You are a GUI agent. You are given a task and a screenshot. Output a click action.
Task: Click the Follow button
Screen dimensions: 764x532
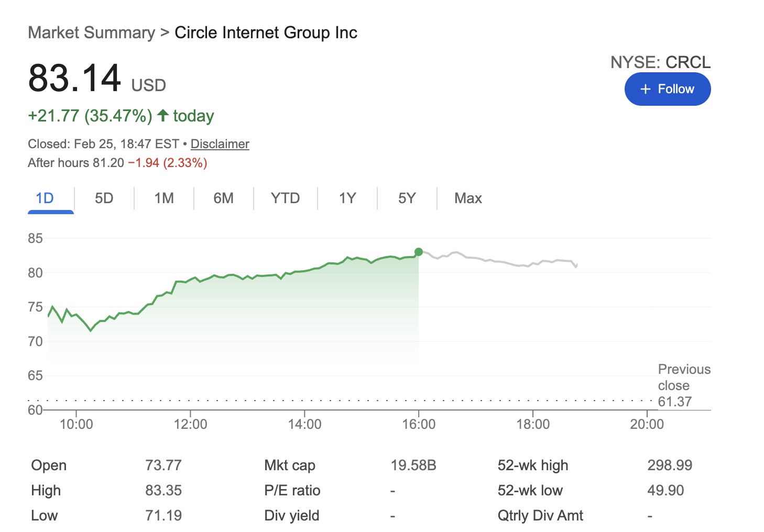tap(667, 89)
